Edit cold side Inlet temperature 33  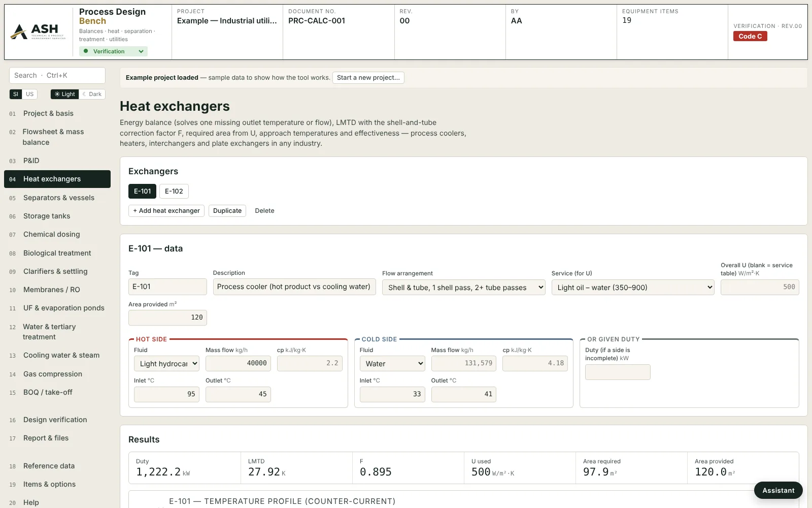click(392, 394)
